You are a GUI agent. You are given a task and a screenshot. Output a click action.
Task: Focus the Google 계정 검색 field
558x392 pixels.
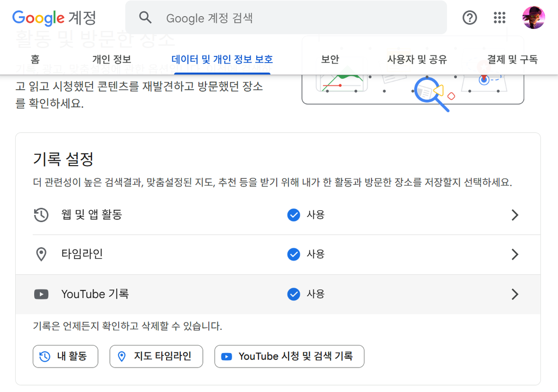click(286, 18)
